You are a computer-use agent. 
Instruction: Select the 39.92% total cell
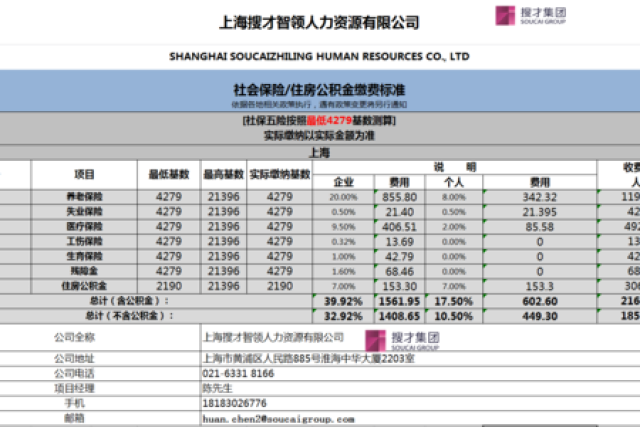(x=343, y=301)
